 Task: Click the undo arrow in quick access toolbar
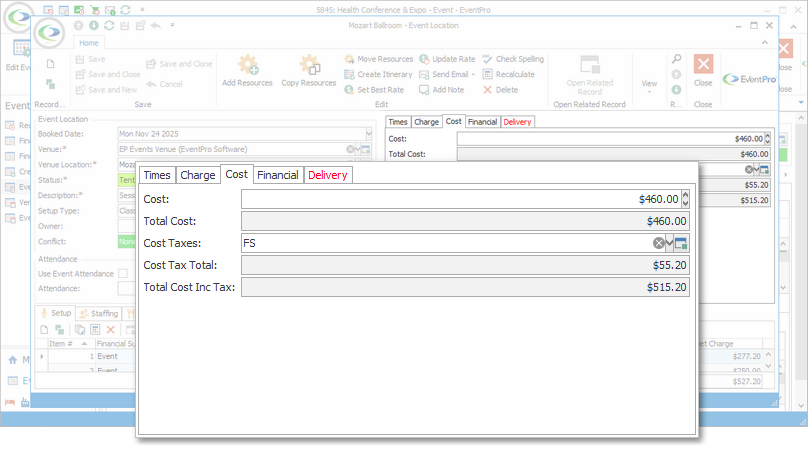pos(156,25)
